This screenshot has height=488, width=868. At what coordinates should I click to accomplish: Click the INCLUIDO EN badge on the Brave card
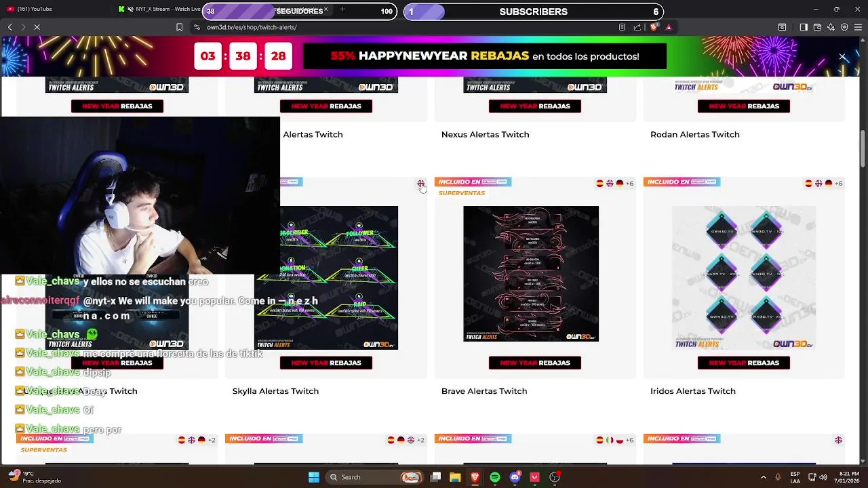pyautogui.click(x=473, y=182)
